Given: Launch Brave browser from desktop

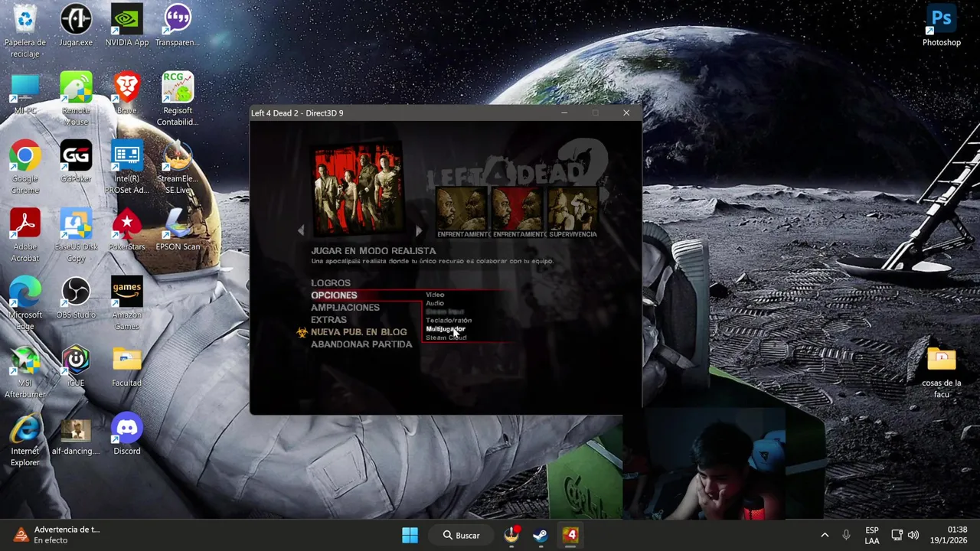Looking at the screenshot, I should pyautogui.click(x=127, y=94).
